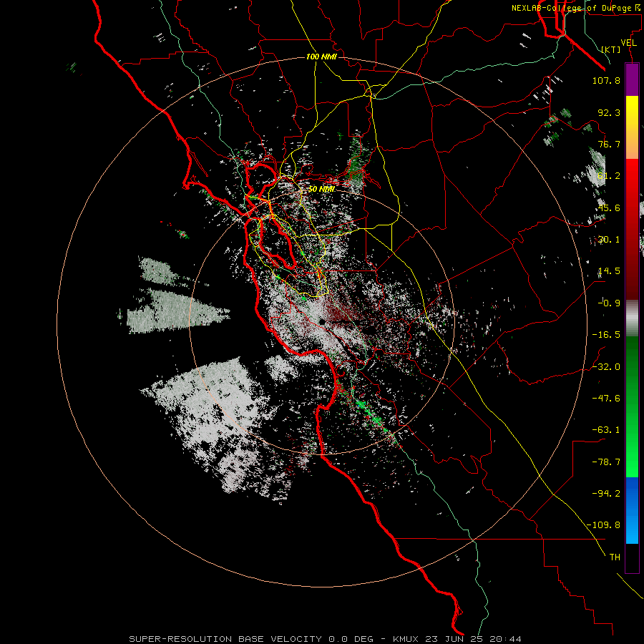Viewport: 644px width, 644px height.
Task: Click the -109.8 value on velocity scale
Action: click(603, 525)
